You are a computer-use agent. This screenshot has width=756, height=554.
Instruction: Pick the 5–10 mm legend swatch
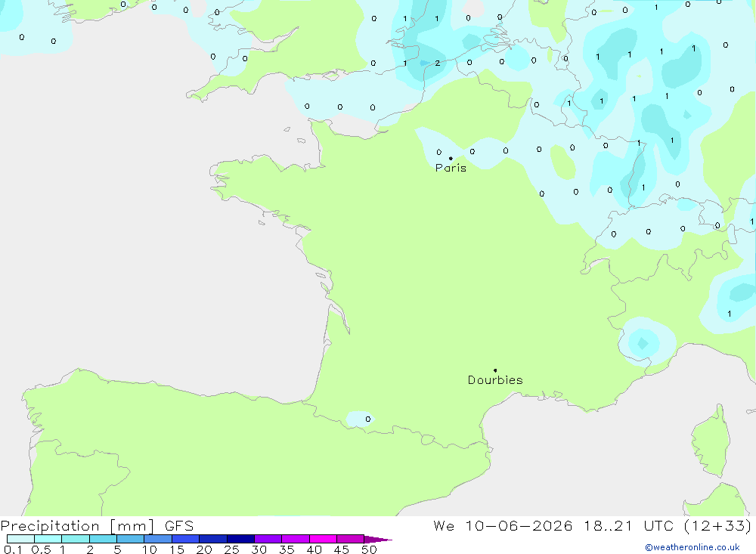130,539
